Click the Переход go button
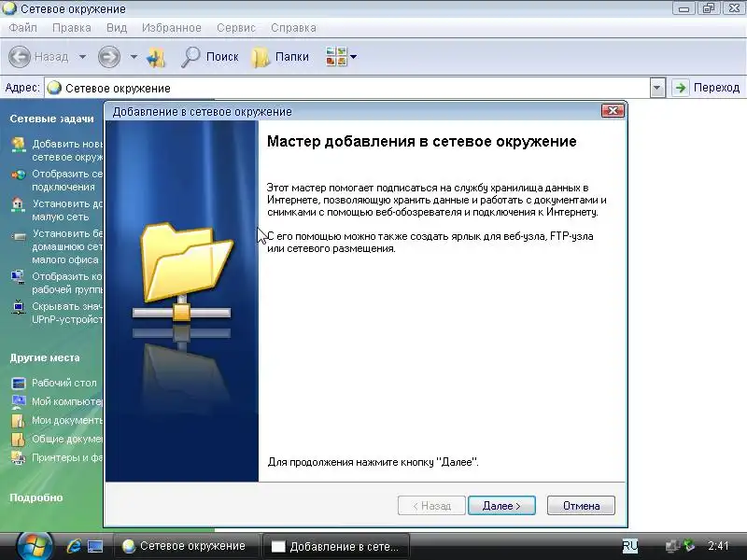This screenshot has width=747, height=560. point(707,88)
